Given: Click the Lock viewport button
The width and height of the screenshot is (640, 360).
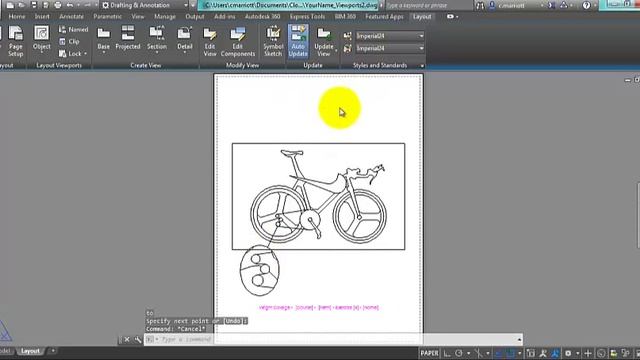Looking at the screenshot, I should coord(70,53).
